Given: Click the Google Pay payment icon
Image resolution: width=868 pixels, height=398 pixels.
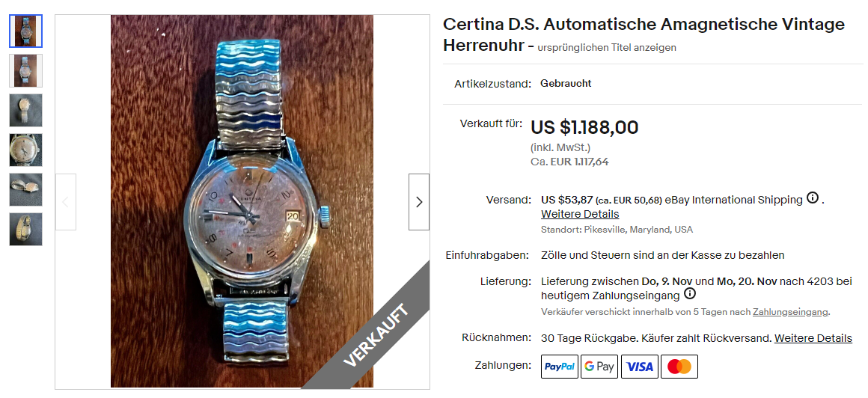Looking at the screenshot, I should click(599, 367).
